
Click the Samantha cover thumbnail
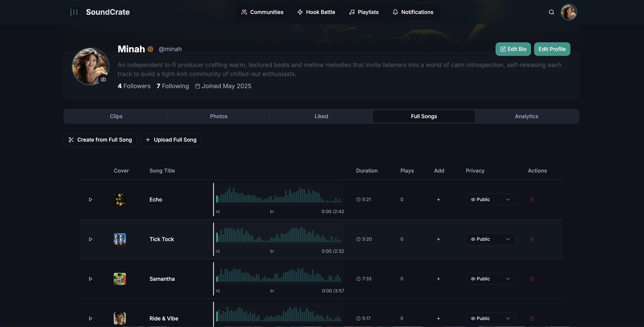[x=120, y=279]
